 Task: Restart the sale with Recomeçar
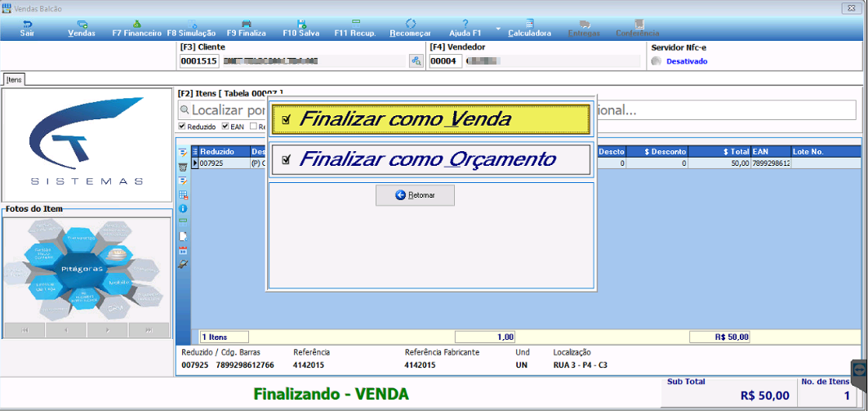[x=410, y=29]
